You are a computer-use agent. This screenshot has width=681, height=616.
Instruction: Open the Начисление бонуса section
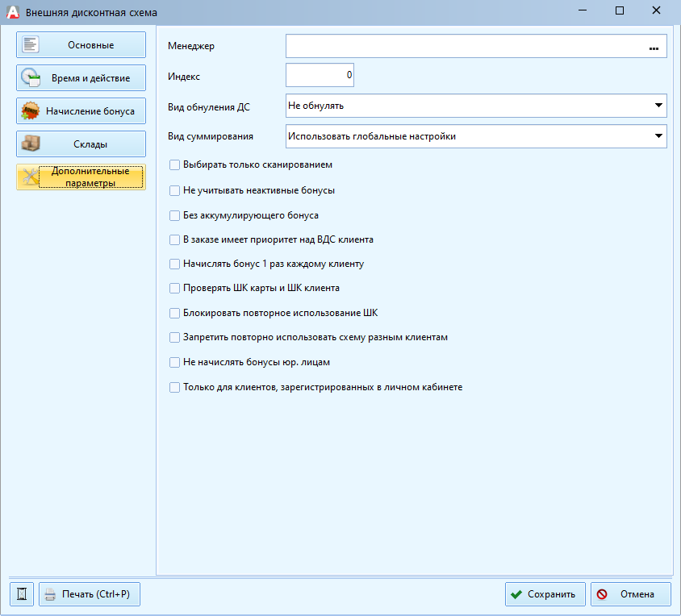81,110
